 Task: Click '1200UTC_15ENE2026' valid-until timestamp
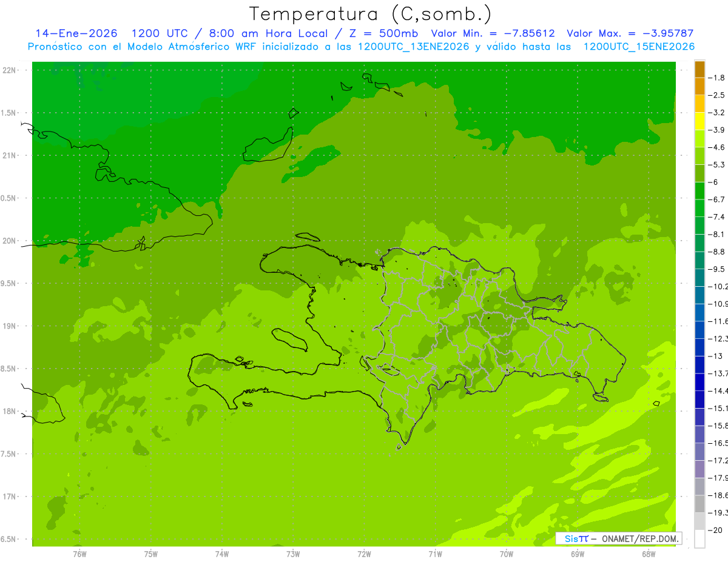[x=639, y=47]
